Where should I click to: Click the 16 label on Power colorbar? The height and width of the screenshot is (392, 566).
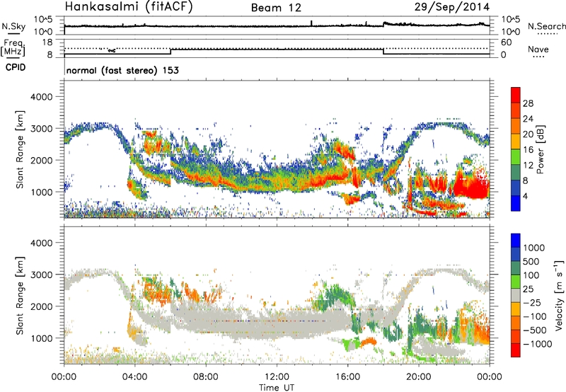coord(528,150)
